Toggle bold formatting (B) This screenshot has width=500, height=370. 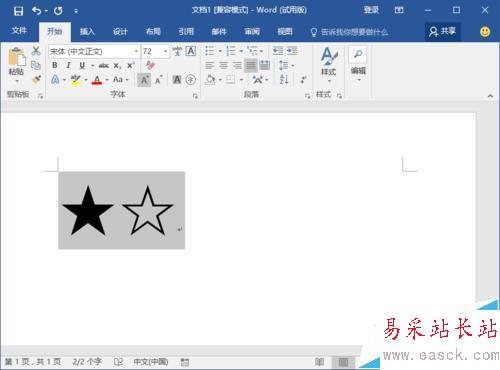(x=55, y=65)
